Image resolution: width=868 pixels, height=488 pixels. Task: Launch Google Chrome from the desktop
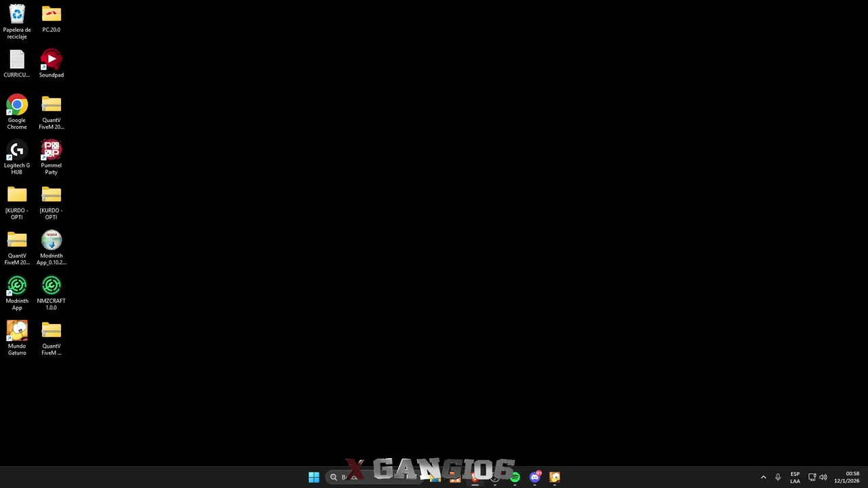pos(17,113)
